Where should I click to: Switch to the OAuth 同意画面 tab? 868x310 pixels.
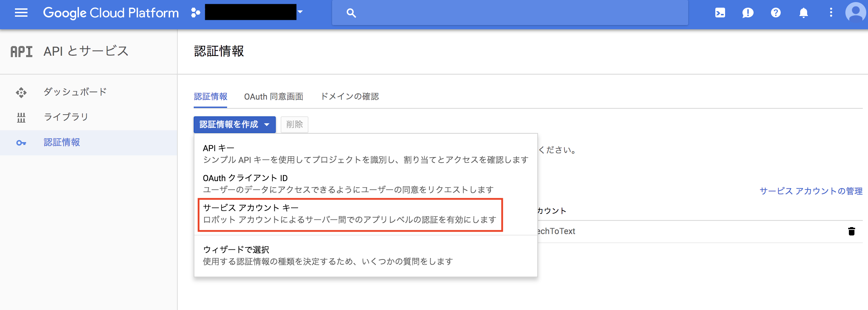274,96
